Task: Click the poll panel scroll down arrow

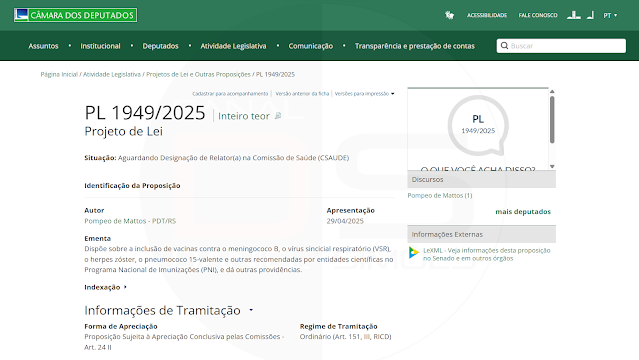Action: coord(552,166)
